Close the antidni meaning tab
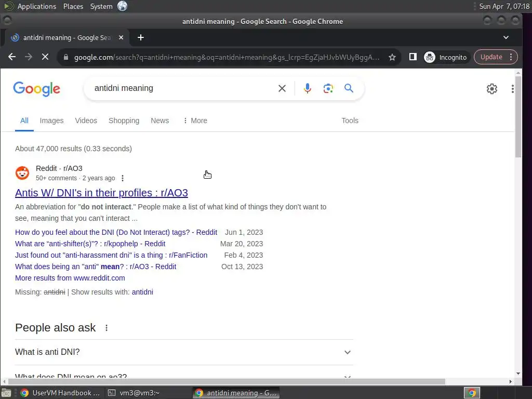Viewport: 532px width, 399px height. coord(121,37)
